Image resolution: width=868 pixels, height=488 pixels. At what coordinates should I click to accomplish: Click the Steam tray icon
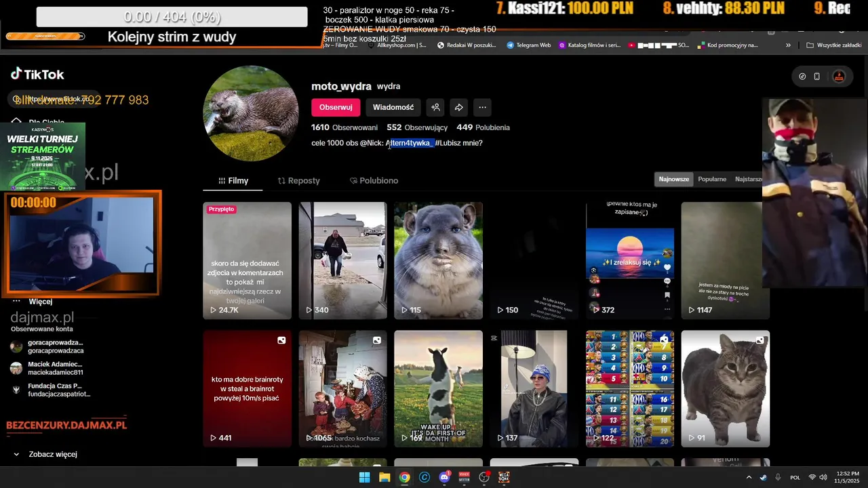(x=763, y=477)
